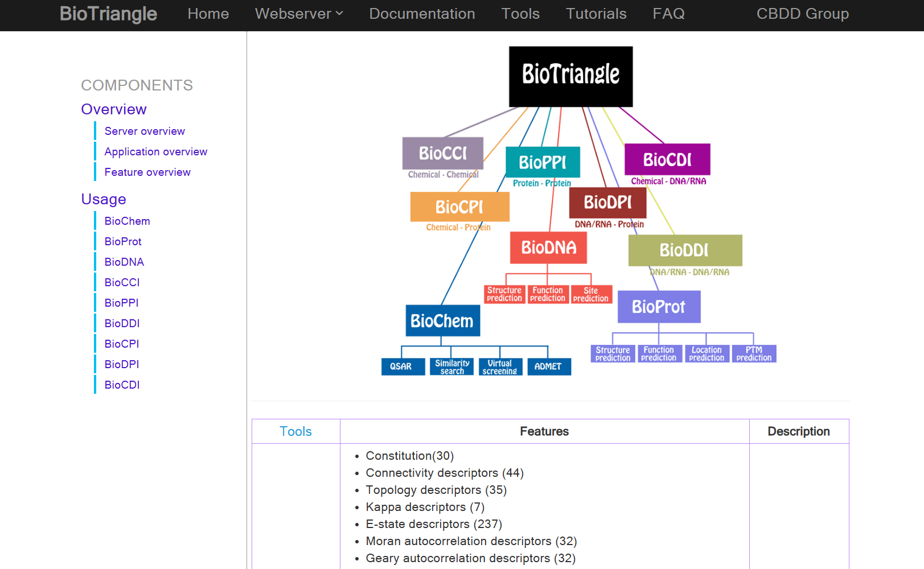Click the olive BioDDI box in diagram
The height and width of the screenshot is (569, 924).
(x=685, y=250)
